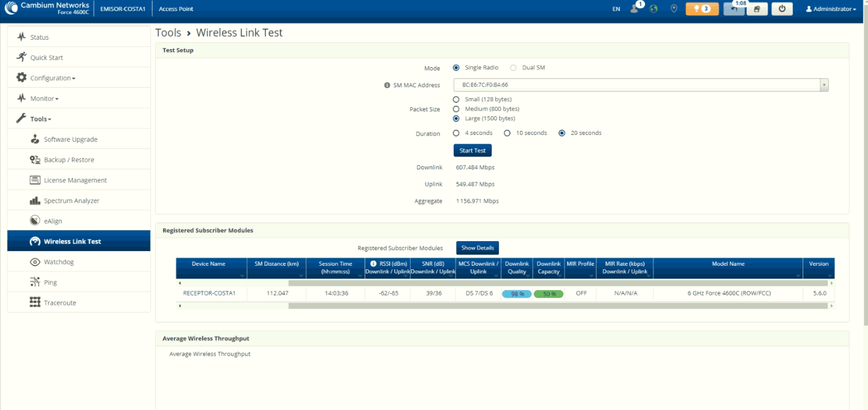Open the Quick Start page

click(x=79, y=57)
